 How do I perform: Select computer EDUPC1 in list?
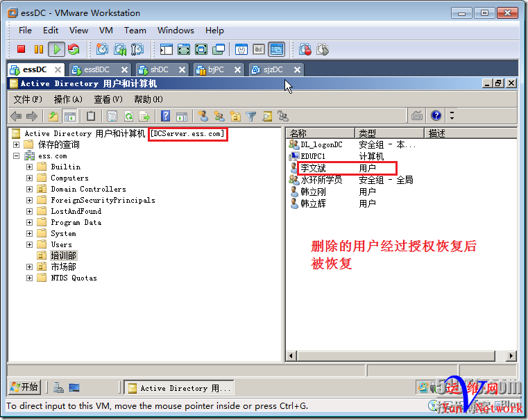(313, 156)
